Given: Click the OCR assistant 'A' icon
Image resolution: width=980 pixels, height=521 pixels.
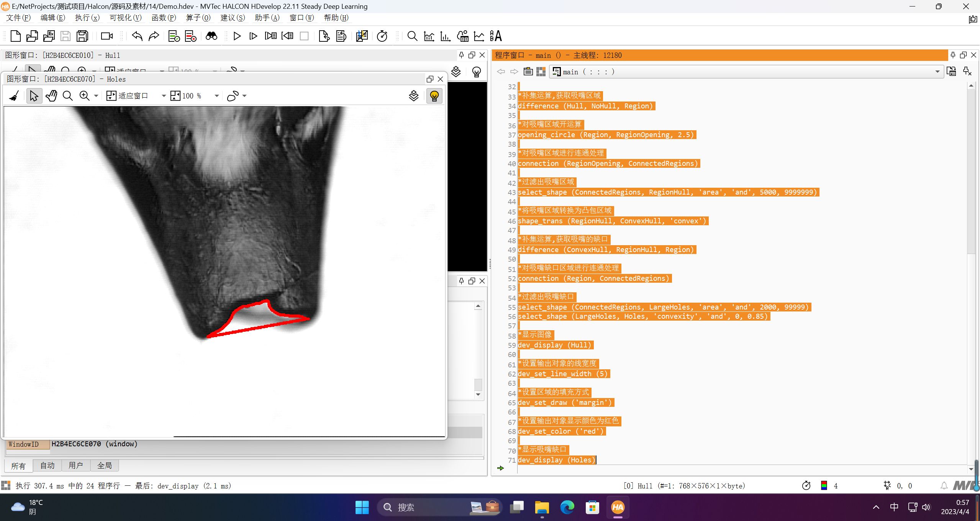Looking at the screenshot, I should 496,36.
